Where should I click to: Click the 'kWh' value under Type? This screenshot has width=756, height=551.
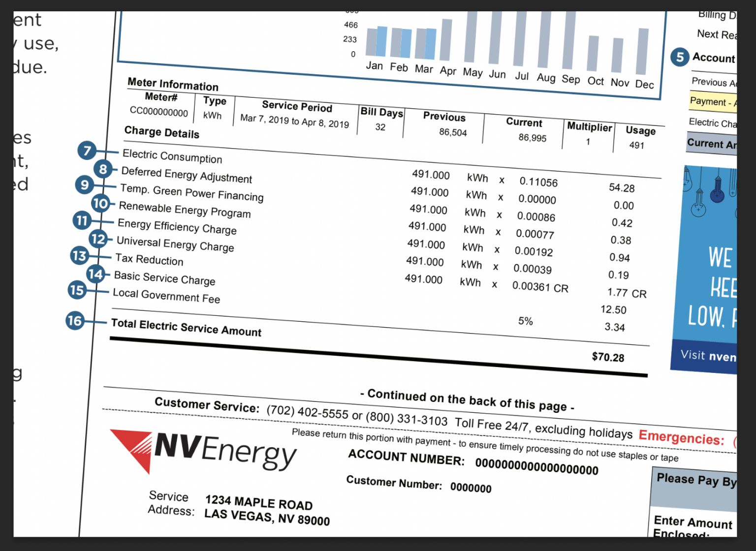click(212, 116)
